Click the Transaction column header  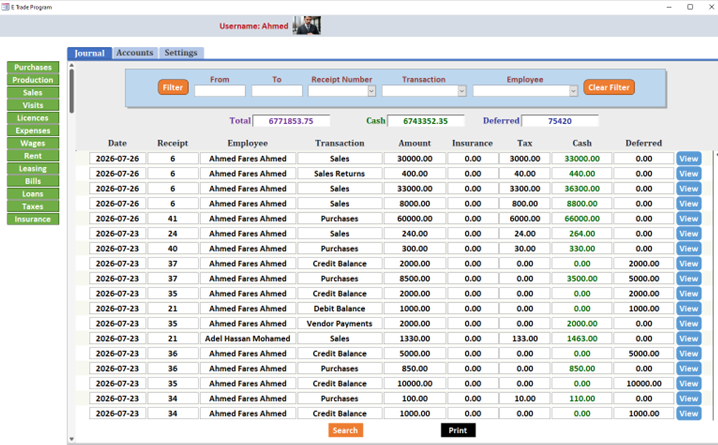pyautogui.click(x=339, y=143)
